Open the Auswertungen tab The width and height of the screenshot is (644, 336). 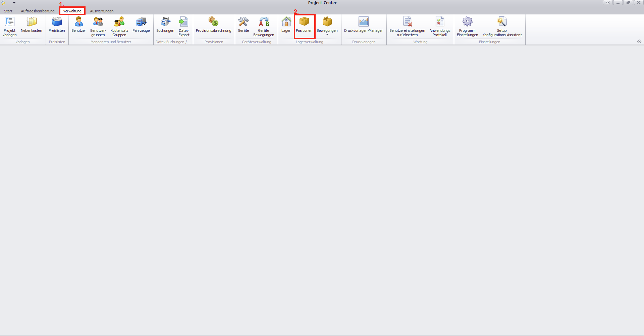(102, 11)
